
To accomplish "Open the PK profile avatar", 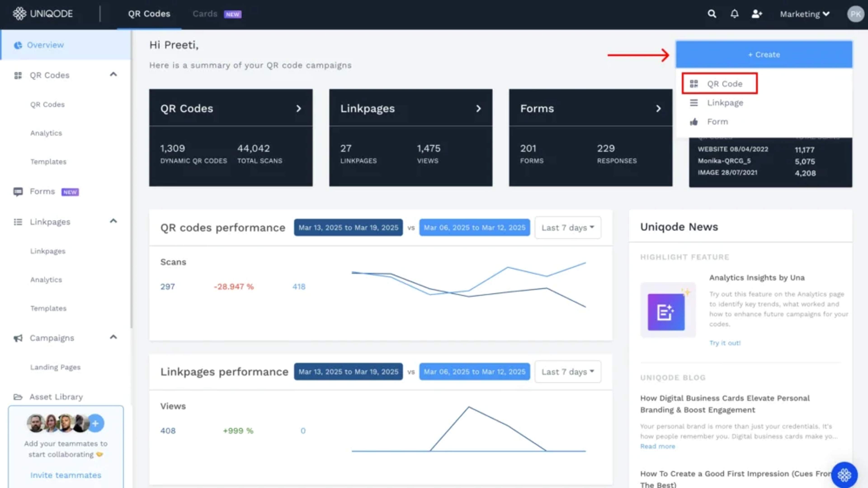I will [x=855, y=14].
